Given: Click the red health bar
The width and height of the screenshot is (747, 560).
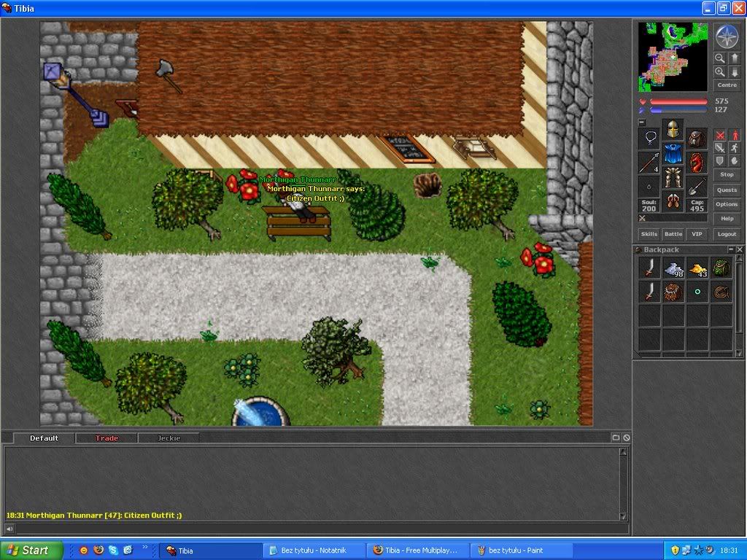Looking at the screenshot, I should point(678,101).
